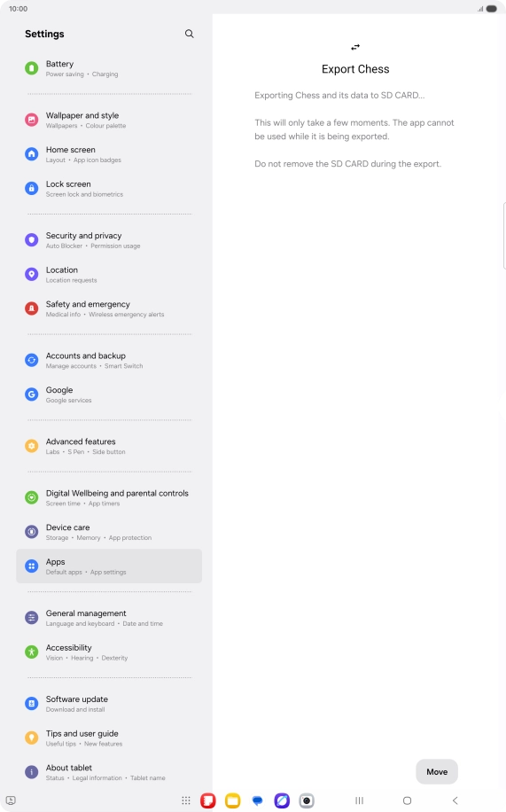The width and height of the screenshot is (506, 812).
Task: Tap the home navigation button
Action: [x=407, y=800]
